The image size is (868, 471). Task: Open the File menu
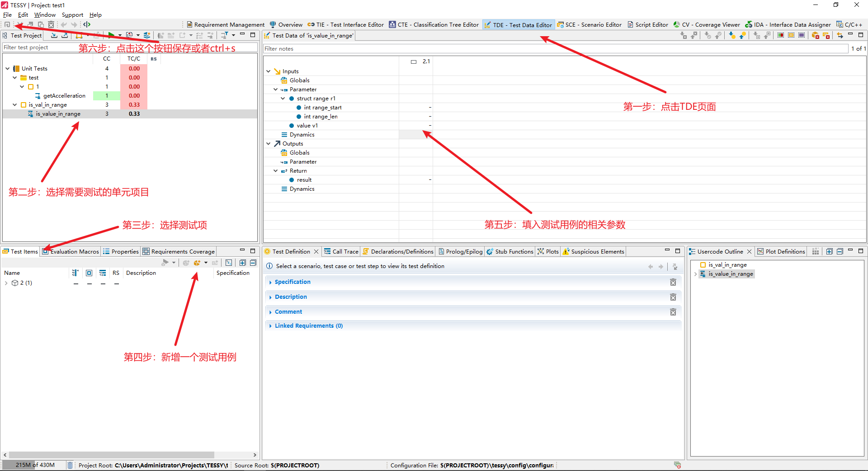click(x=7, y=14)
